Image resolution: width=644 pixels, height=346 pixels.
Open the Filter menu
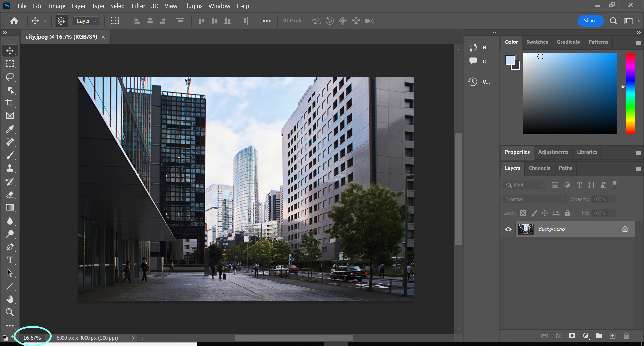[x=139, y=6]
